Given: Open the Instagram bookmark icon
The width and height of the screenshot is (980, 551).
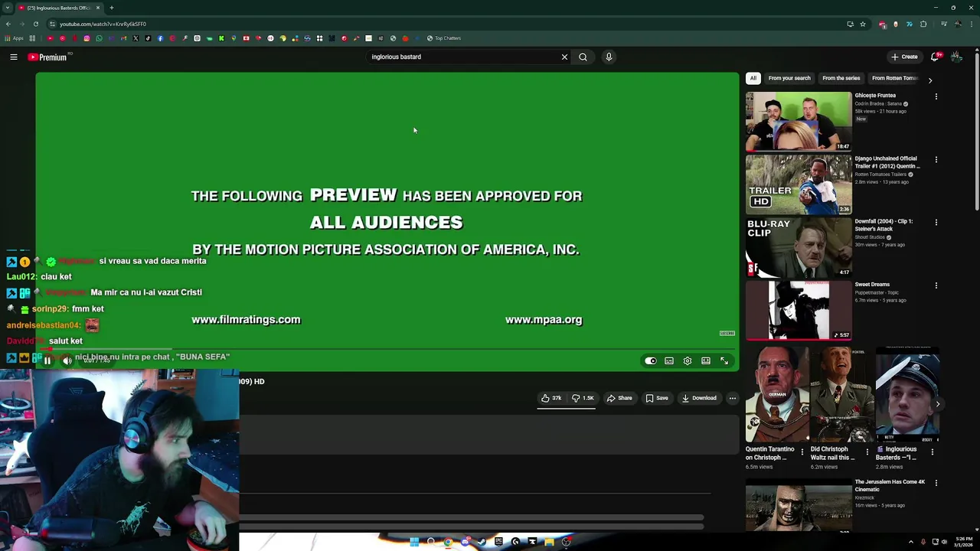Looking at the screenshot, I should (x=87, y=38).
